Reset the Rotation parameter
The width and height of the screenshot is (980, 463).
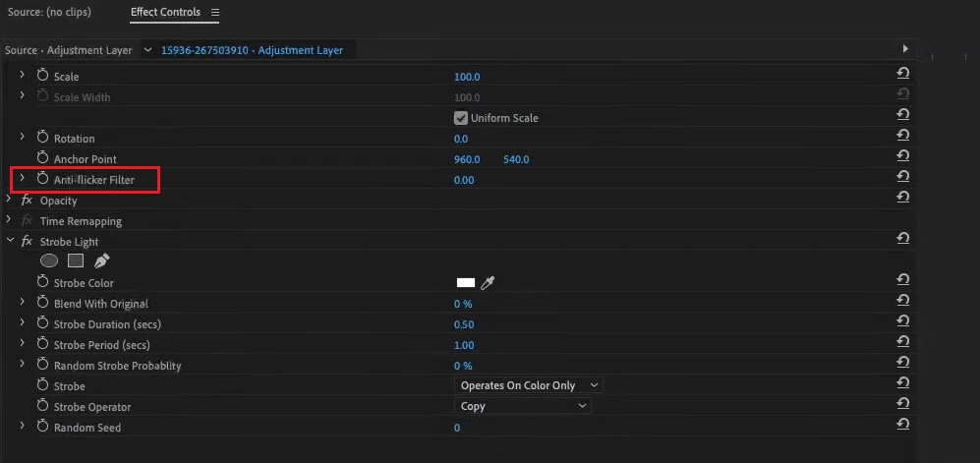(x=902, y=135)
